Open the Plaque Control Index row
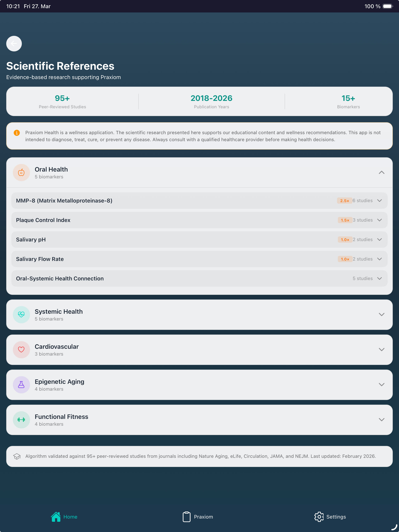 (x=199, y=220)
